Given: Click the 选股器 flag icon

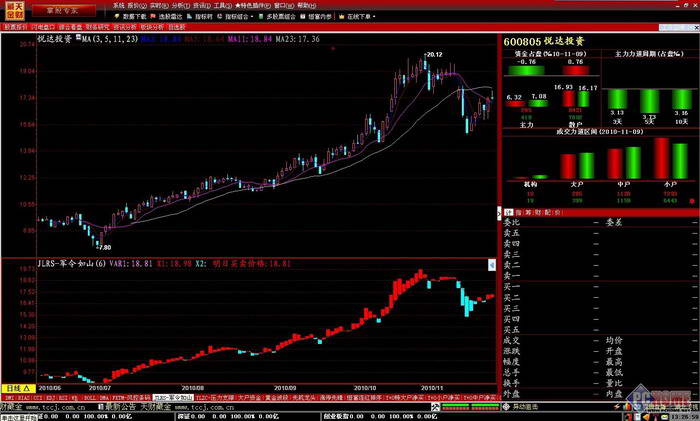Looking at the screenshot, I should coord(153,17).
